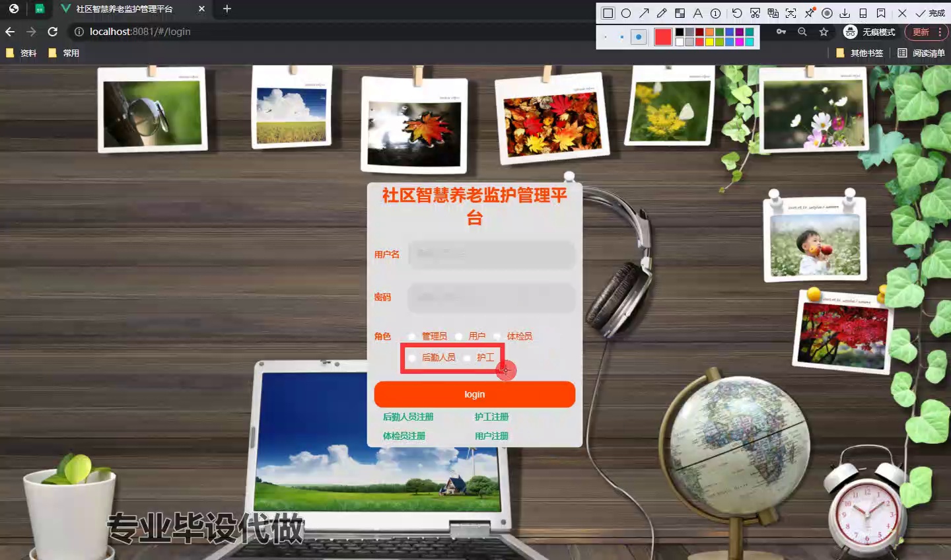Select the rectangle annotation tool
This screenshot has height=560, width=951.
click(608, 13)
